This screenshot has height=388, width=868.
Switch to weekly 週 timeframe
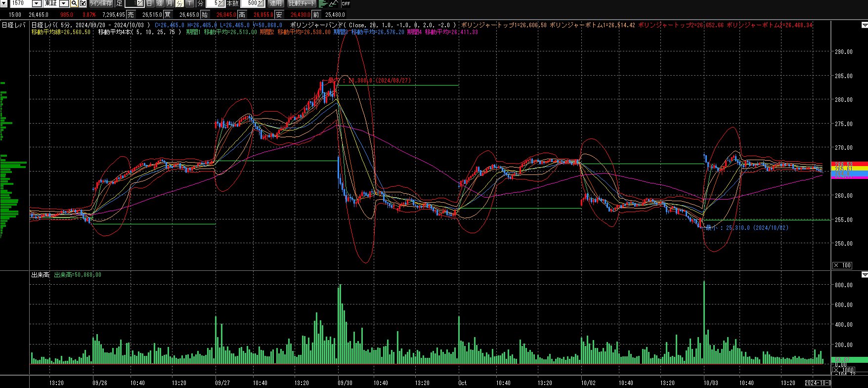(x=159, y=3)
